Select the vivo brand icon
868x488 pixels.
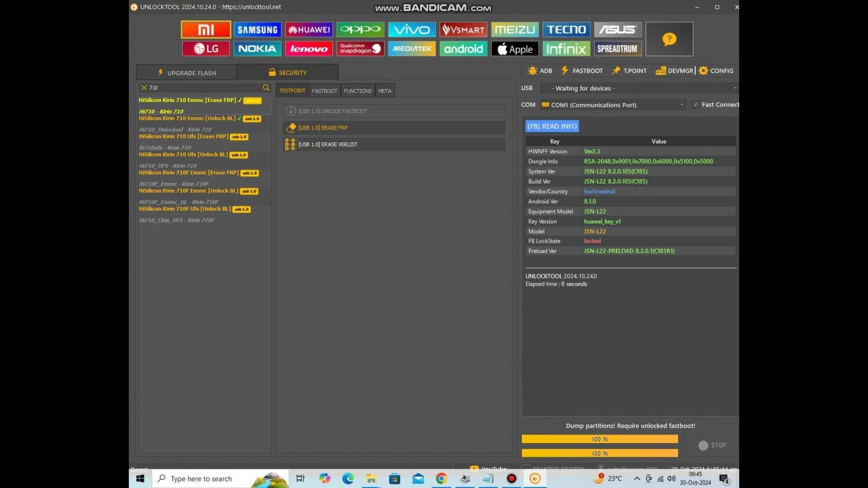(412, 30)
